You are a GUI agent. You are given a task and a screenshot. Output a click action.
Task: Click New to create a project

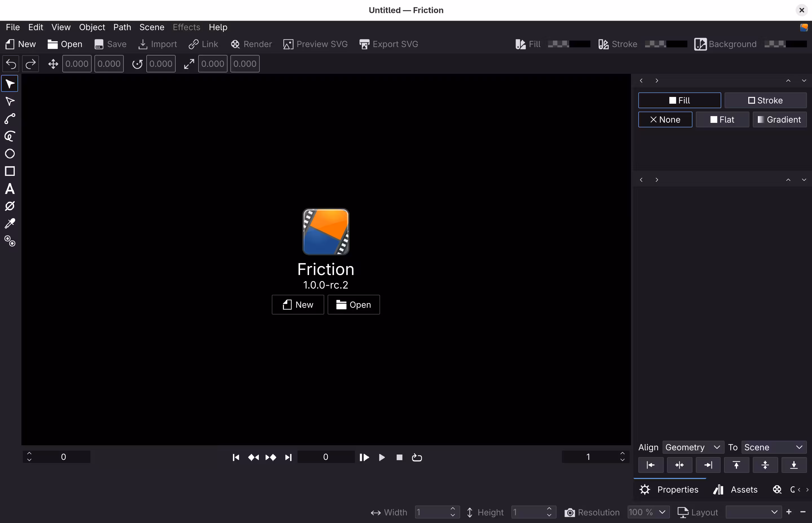298,304
